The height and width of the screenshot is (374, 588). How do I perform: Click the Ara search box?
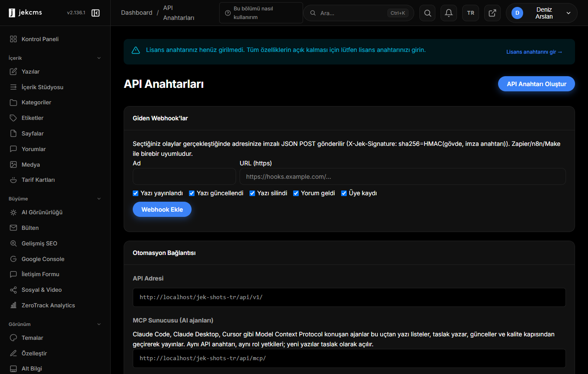[358, 13]
